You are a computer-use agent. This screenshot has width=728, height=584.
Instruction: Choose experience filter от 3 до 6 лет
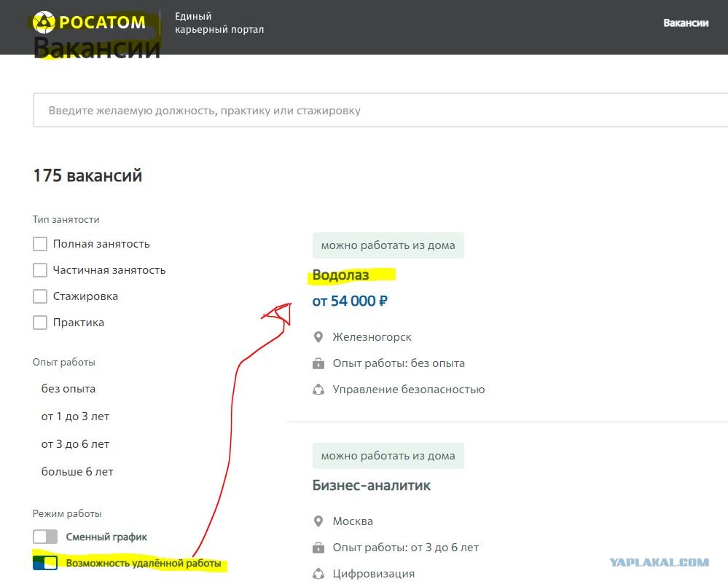(x=75, y=444)
